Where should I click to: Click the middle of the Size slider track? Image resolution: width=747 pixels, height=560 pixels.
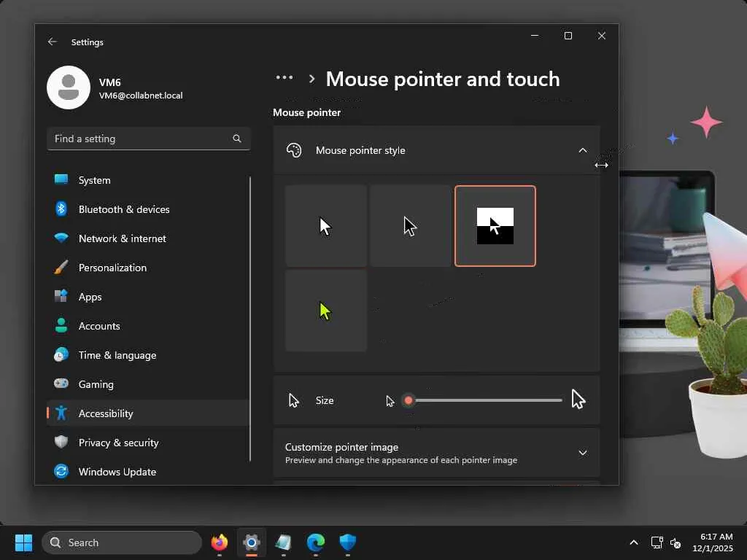click(485, 400)
